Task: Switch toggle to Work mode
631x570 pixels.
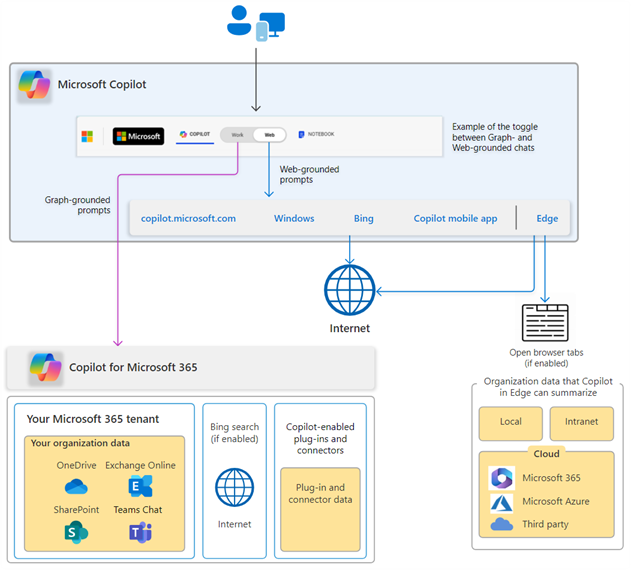Action: tap(237, 135)
